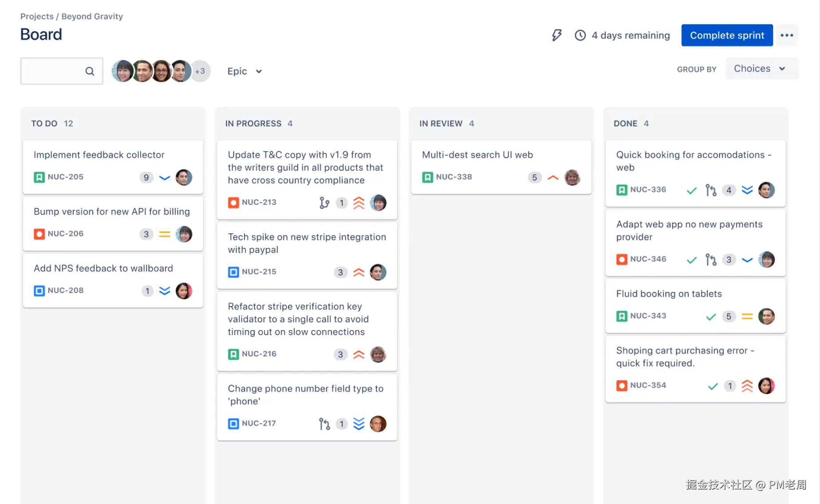Click the branch icon on the NUC-213 card
Image resolution: width=820 pixels, height=504 pixels.
[x=324, y=202]
